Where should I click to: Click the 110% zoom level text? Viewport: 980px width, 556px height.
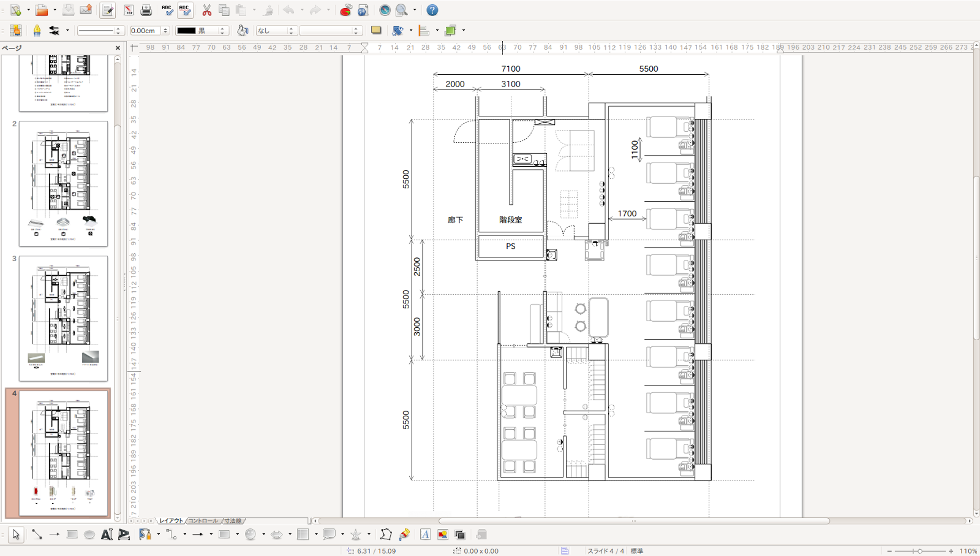coord(968,551)
